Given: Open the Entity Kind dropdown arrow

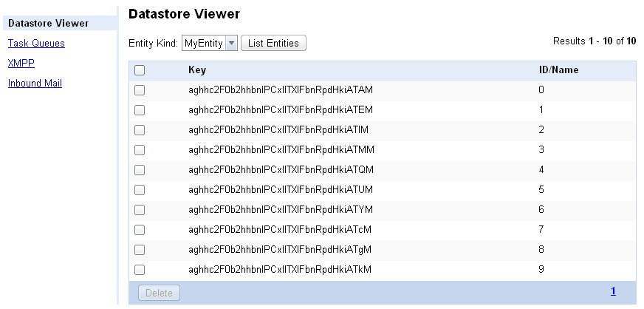Looking at the screenshot, I should pos(232,43).
